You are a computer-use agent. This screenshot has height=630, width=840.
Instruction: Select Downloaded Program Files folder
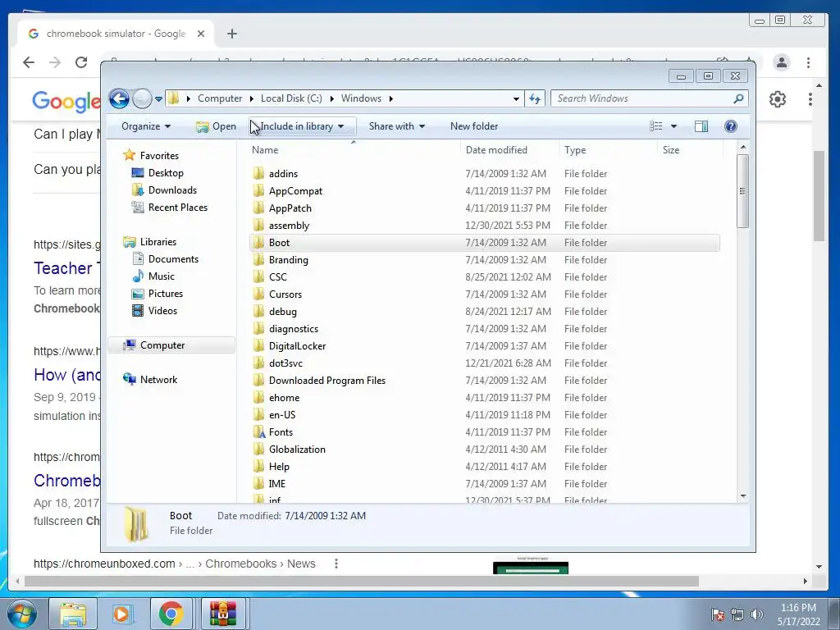coord(327,381)
